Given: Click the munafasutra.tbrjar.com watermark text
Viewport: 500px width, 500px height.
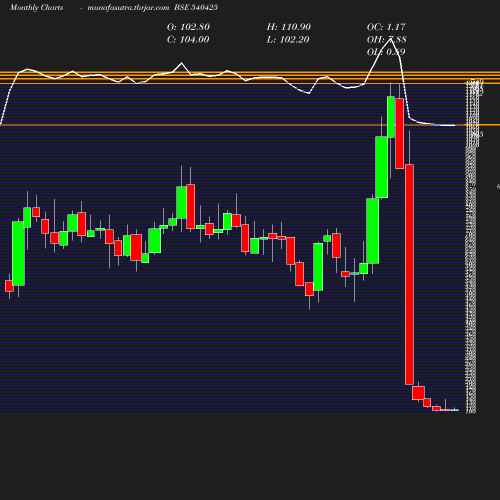Looking at the screenshot, I should coord(128,8).
